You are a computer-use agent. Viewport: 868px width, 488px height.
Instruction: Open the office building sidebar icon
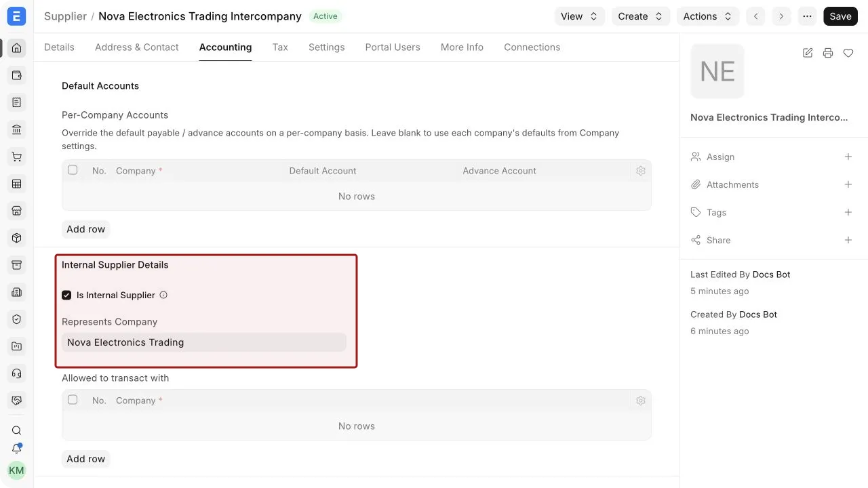(x=17, y=292)
